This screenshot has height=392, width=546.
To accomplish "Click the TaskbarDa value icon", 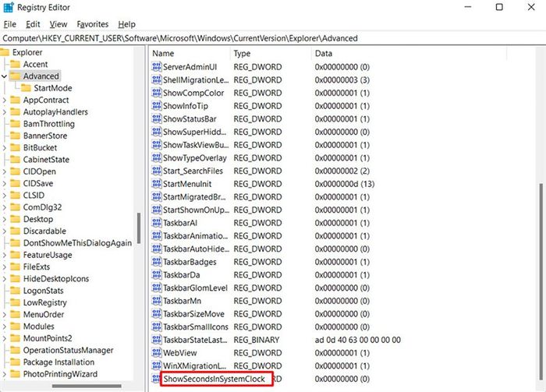I will coord(157,275).
